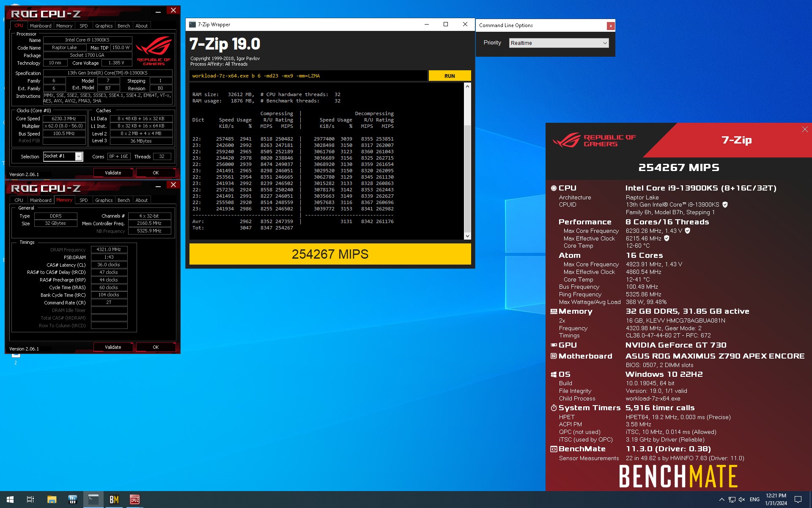The height and width of the screenshot is (508, 812).
Task: Click the CPU section icon in BenchMate
Action: [x=554, y=188]
